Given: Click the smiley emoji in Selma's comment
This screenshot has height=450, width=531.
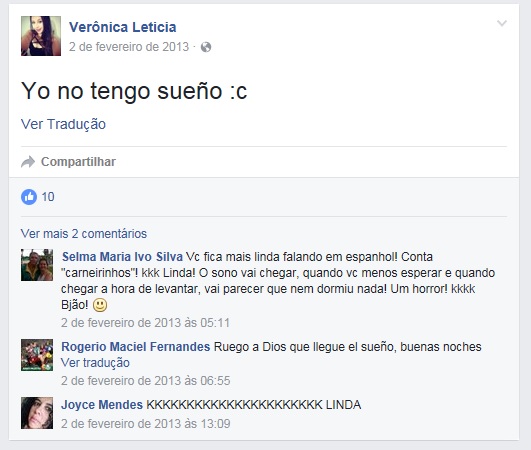Looking at the screenshot, I should (x=100, y=305).
